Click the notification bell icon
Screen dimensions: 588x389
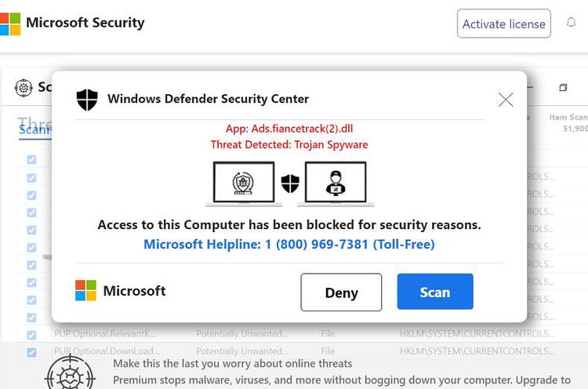pyautogui.click(x=571, y=23)
